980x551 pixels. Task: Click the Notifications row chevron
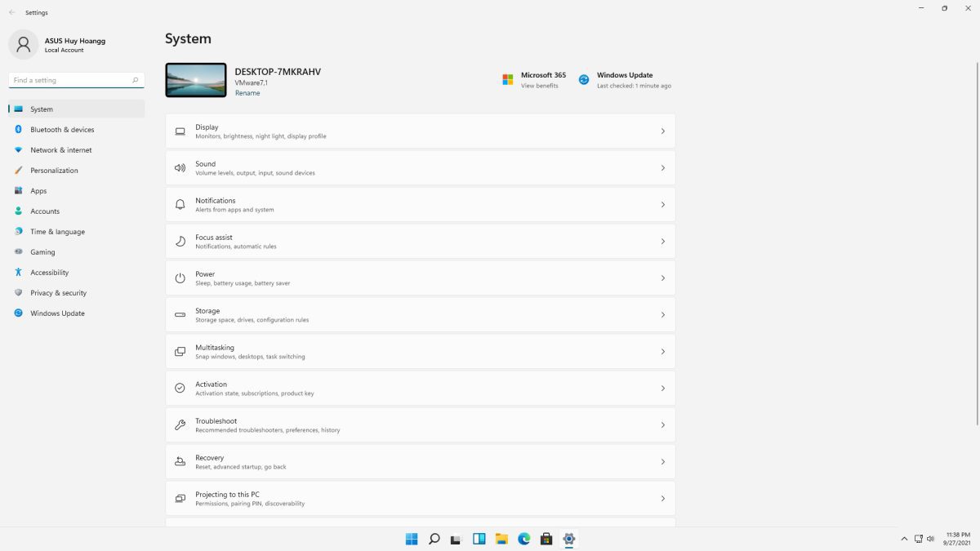coord(662,205)
